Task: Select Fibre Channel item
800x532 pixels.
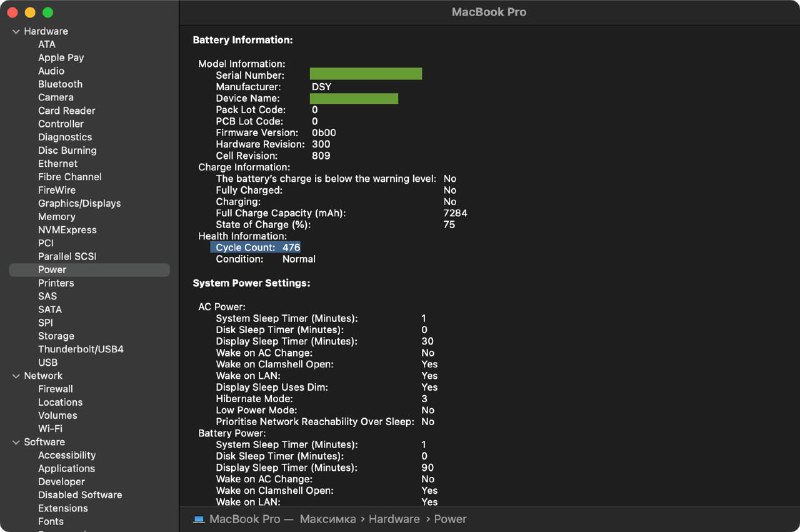Action: [x=69, y=177]
